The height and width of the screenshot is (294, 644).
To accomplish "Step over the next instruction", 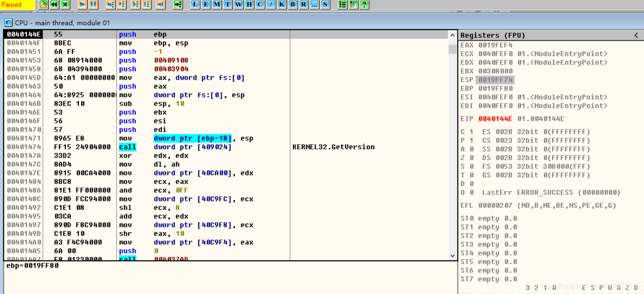I will click(121, 4).
